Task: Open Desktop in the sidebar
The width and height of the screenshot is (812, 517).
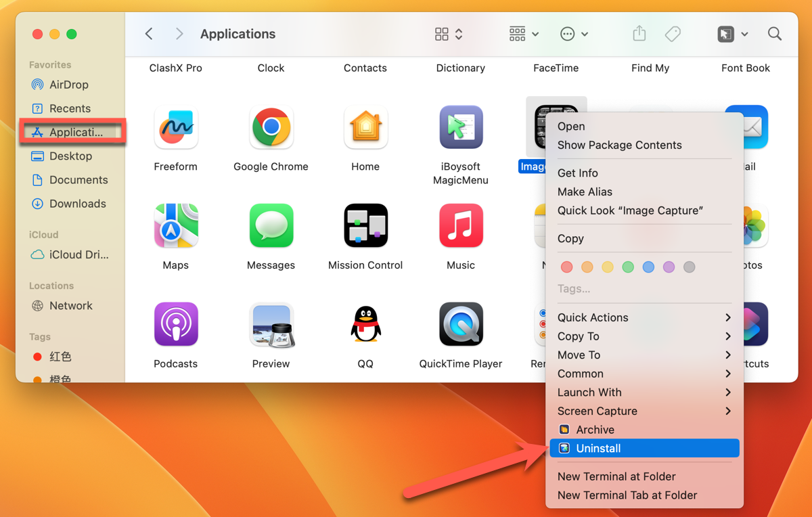Action: pyautogui.click(x=70, y=156)
